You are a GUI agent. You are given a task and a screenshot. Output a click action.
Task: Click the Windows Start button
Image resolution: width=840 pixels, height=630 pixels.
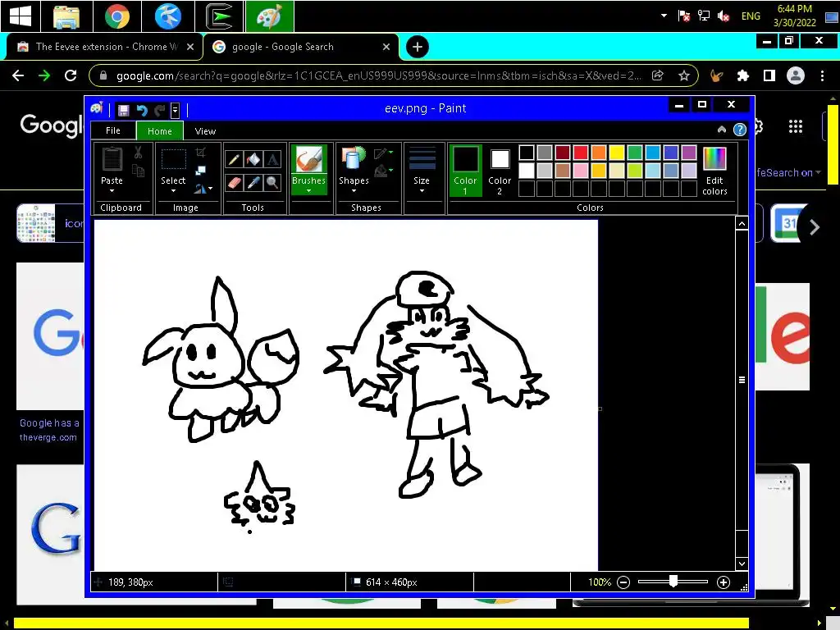click(20, 16)
